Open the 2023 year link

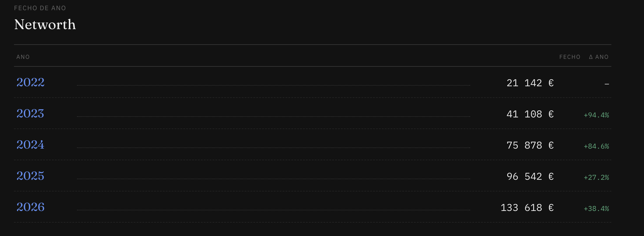[x=30, y=113]
